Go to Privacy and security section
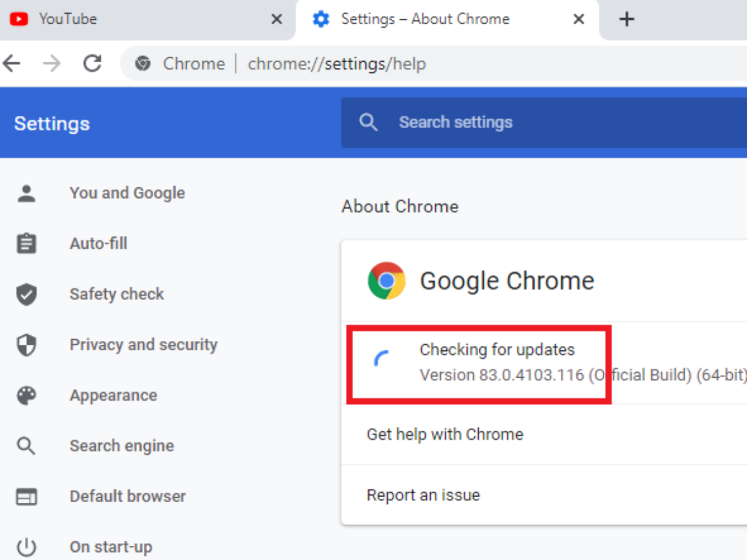The image size is (747, 560). click(x=143, y=345)
